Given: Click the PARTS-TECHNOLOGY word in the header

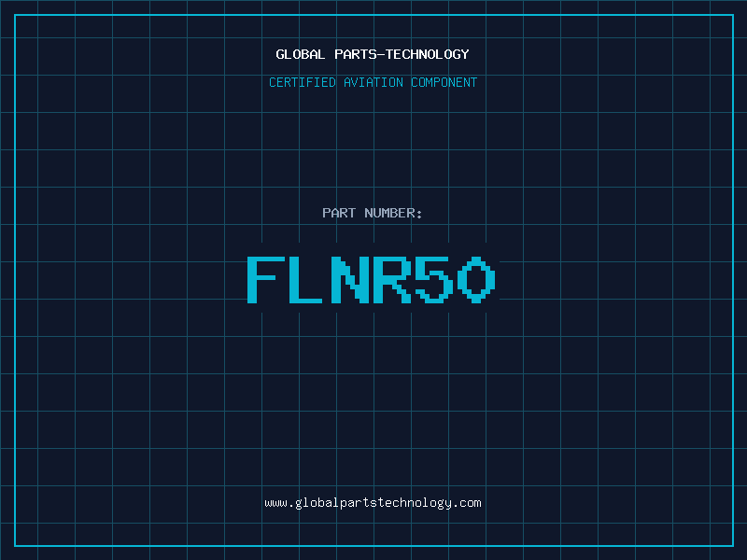Looking at the screenshot, I should [402, 54].
